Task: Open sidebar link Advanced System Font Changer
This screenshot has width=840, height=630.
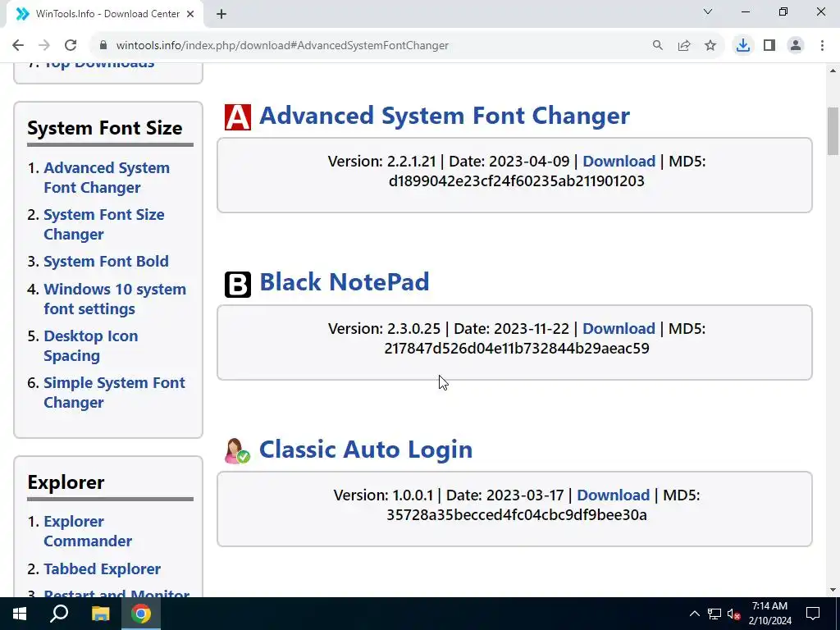Action: (107, 178)
